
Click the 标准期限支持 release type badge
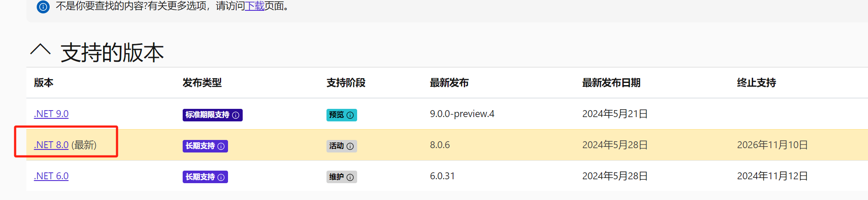pos(212,115)
